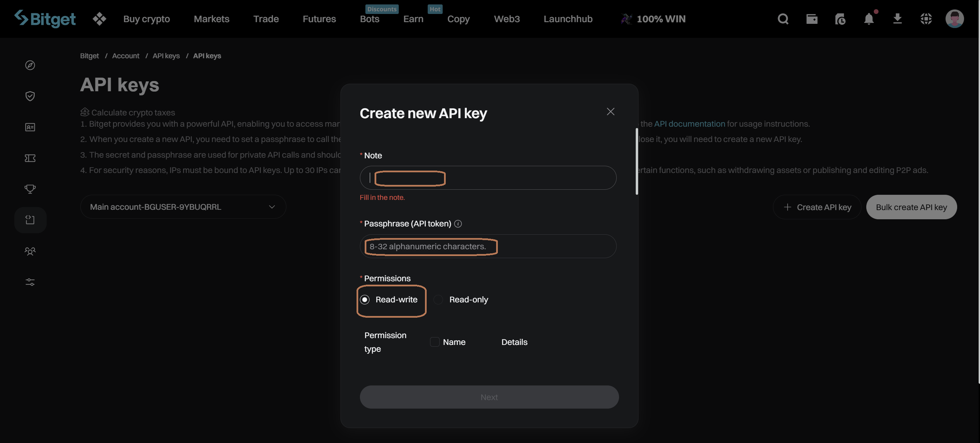Open the wallet assets icon
980x443 pixels.
(x=811, y=19)
